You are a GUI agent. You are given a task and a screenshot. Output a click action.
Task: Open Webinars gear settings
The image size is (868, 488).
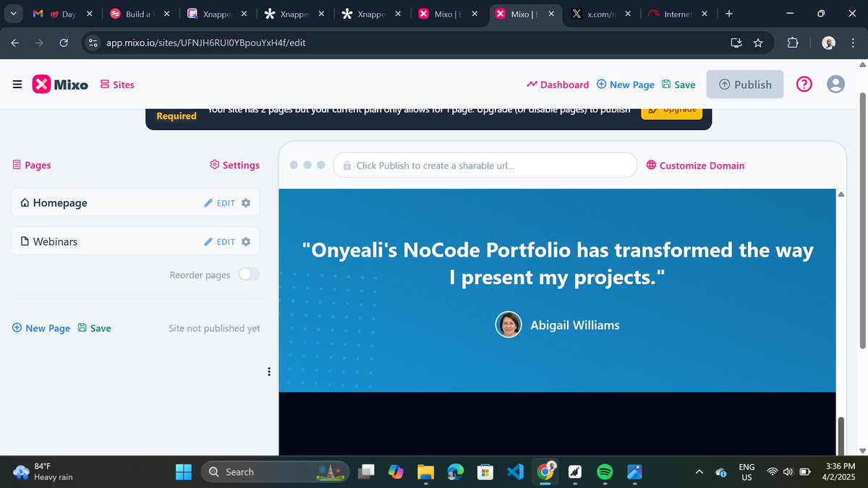tap(246, 241)
